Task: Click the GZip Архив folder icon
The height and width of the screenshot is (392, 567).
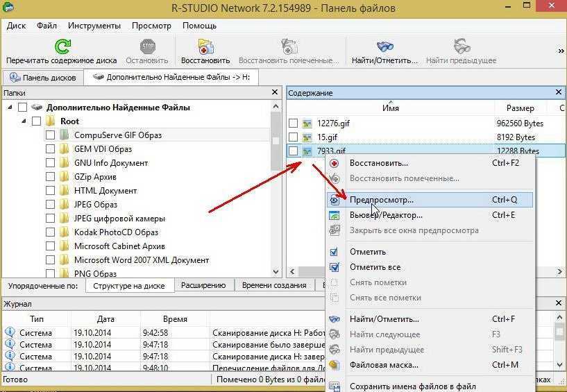Action: tap(64, 177)
